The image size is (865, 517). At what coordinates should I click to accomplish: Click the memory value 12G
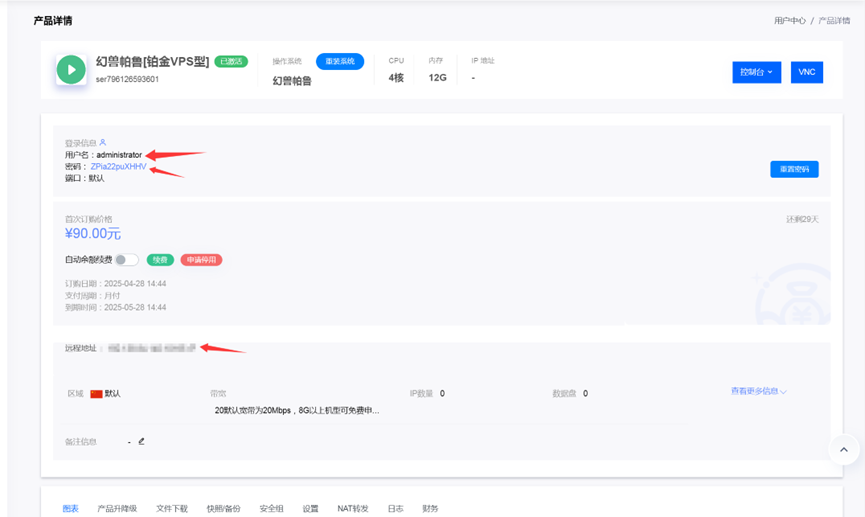point(437,78)
